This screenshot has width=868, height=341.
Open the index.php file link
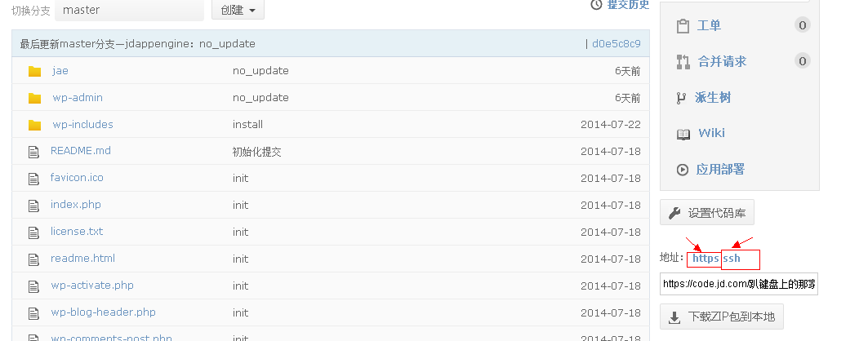75,205
